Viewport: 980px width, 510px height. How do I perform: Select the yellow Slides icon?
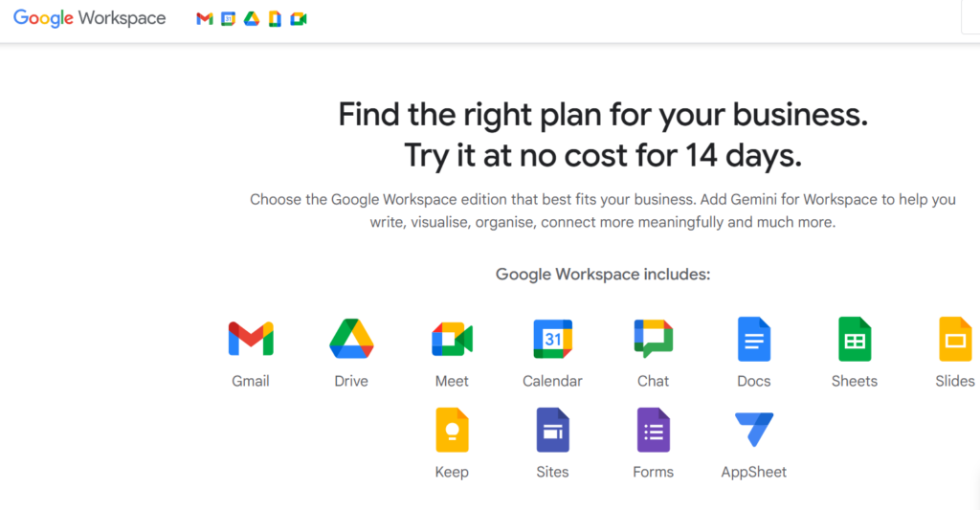click(954, 339)
